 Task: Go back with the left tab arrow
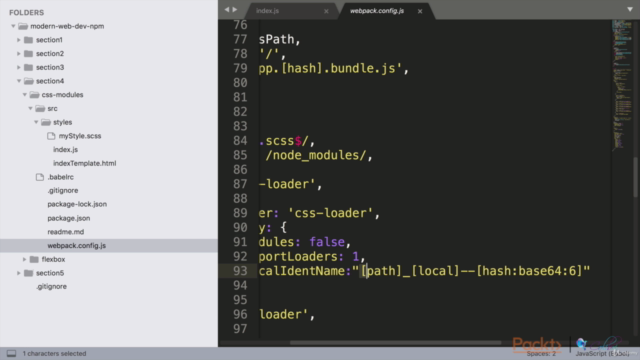click(x=227, y=9)
